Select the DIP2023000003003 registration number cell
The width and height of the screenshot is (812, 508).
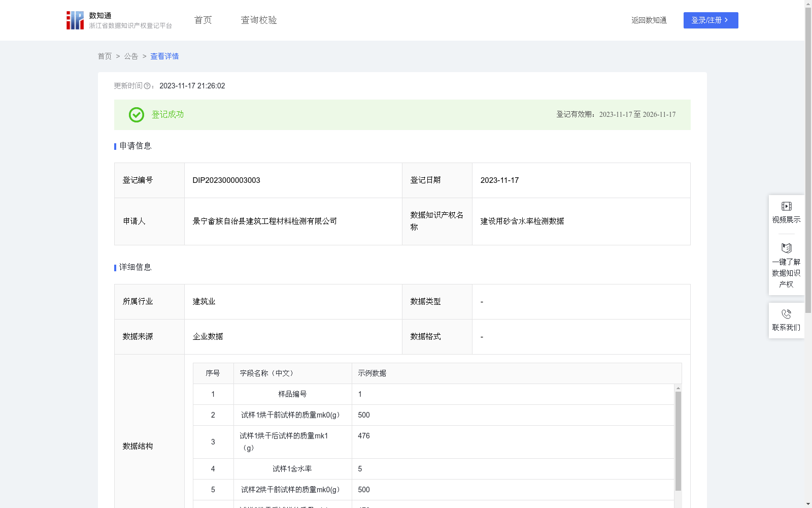[x=225, y=180]
